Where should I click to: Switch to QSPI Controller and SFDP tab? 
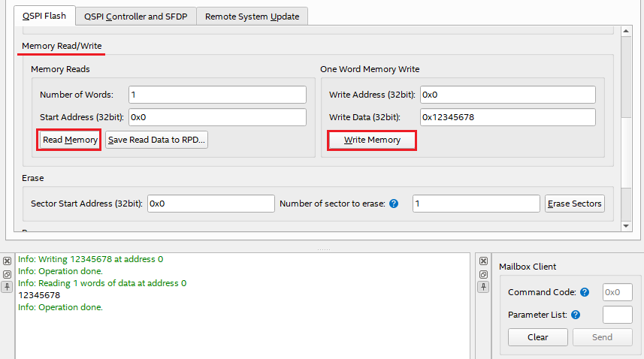point(136,16)
